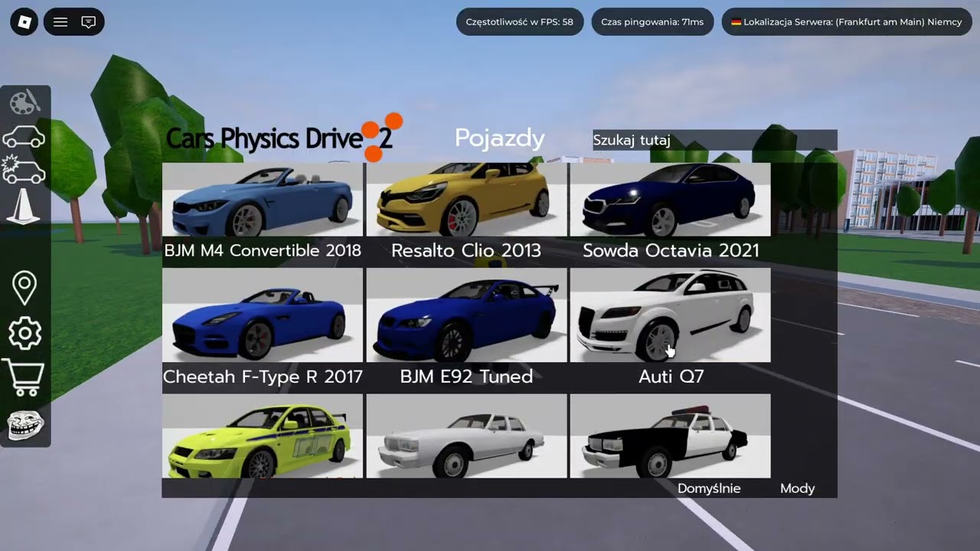Screen dimensions: 980x551
Task: Pick the lime green rally car thumbnail
Action: point(263,436)
